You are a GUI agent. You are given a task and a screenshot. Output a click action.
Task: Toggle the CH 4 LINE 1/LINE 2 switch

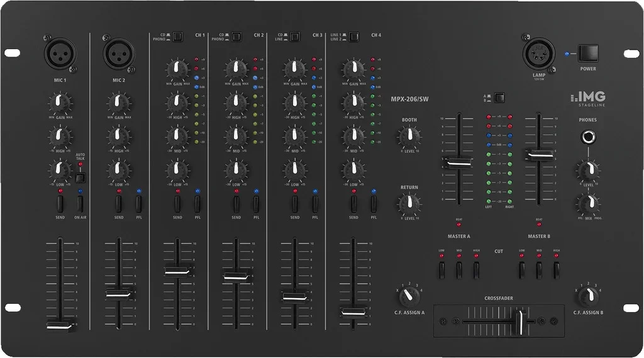[354, 36]
